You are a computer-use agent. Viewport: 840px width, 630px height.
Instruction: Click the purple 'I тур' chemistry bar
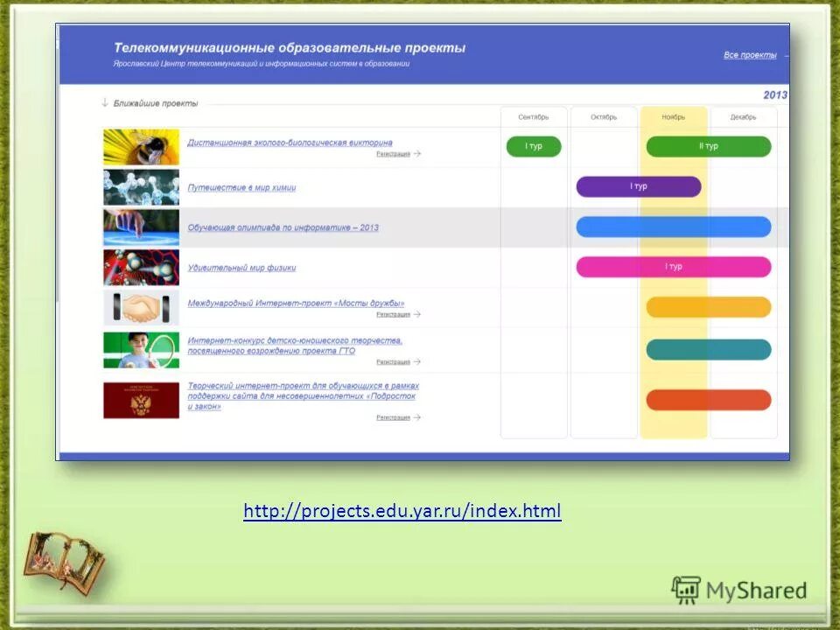pos(639,186)
